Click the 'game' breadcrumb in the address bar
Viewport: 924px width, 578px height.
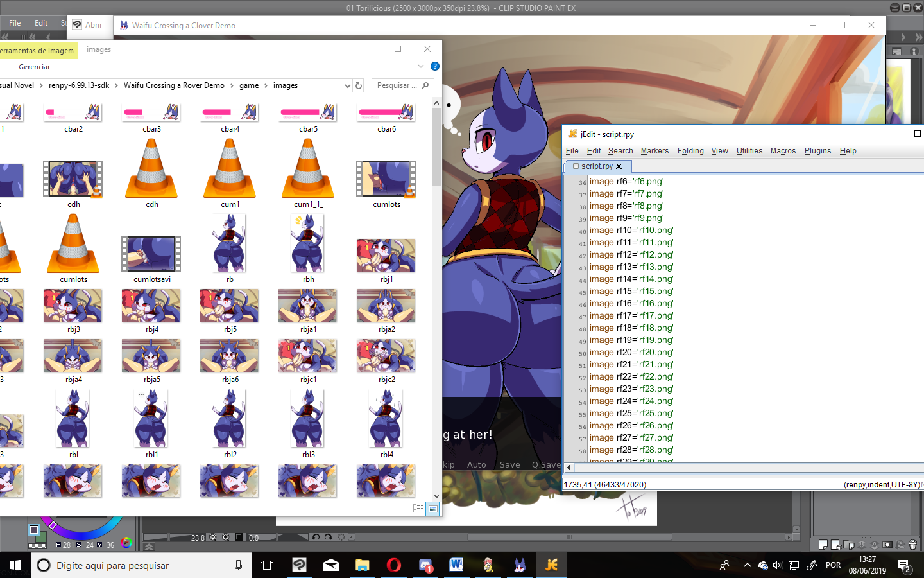[249, 85]
